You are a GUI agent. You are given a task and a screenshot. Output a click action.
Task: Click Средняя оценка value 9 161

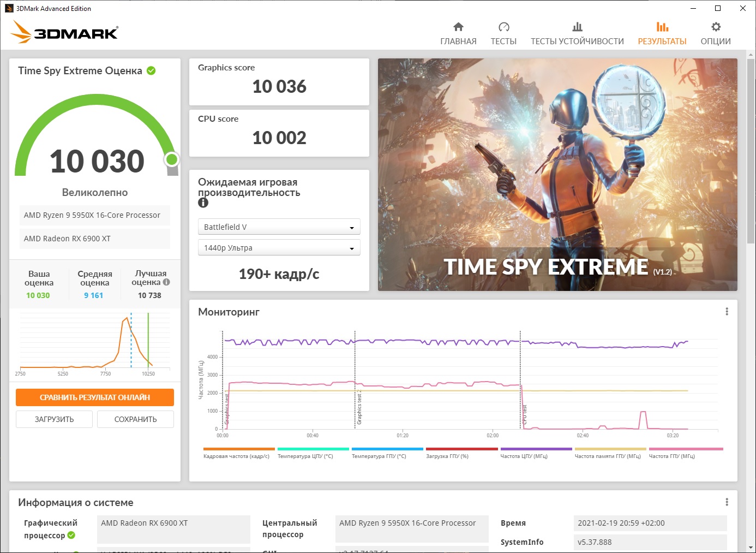[93, 295]
